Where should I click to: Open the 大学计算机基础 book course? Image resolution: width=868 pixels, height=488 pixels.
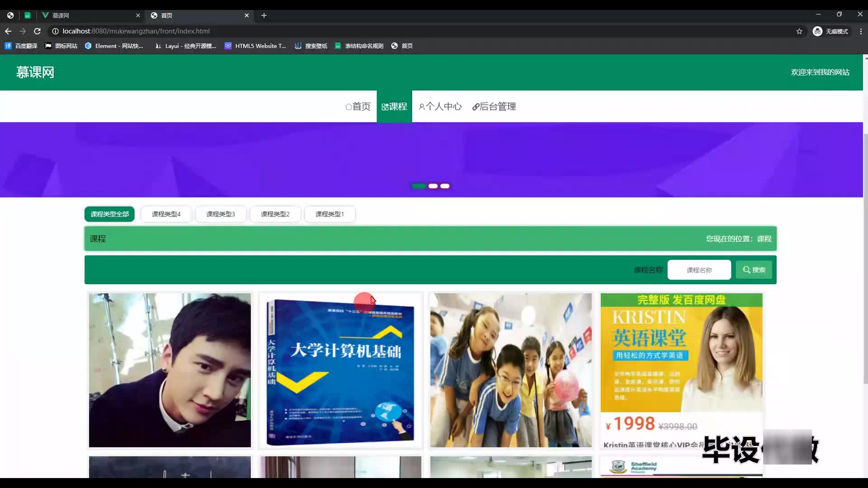tap(340, 371)
